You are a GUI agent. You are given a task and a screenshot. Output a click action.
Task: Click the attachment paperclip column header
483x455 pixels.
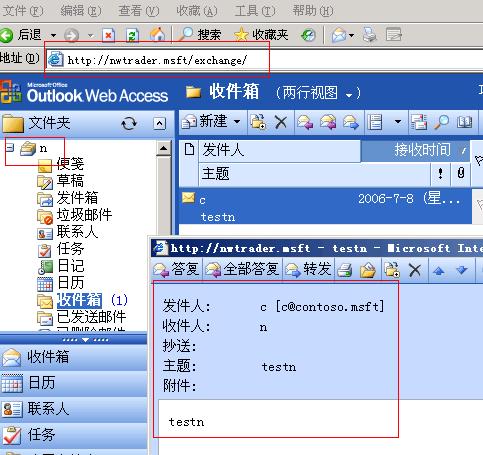pos(461,174)
